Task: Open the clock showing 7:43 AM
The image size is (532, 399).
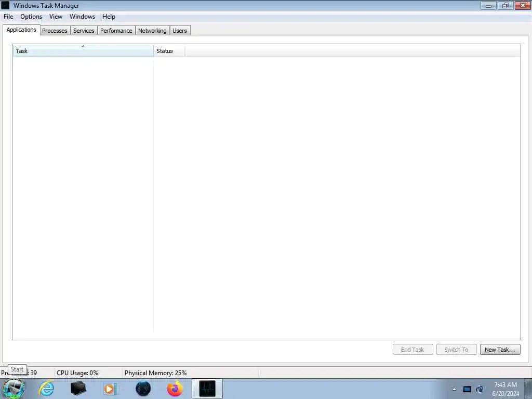Action: point(506,389)
